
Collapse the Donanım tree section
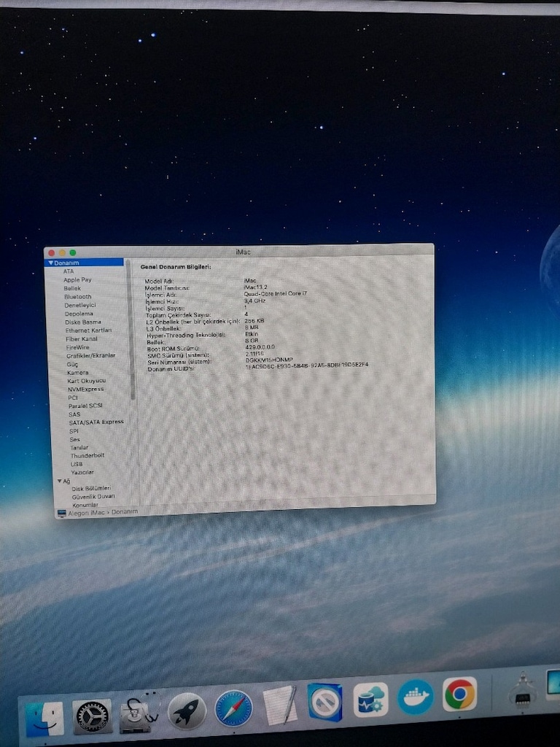[51, 263]
